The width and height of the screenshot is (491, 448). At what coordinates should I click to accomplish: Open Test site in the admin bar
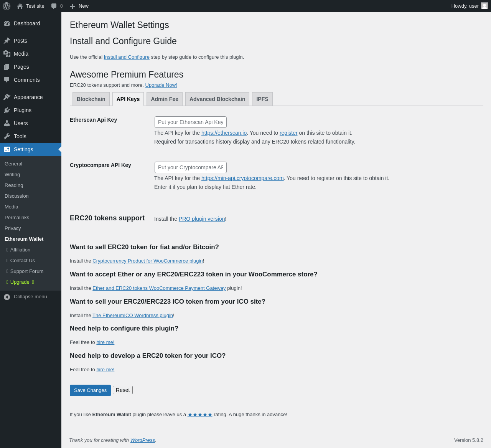click(35, 6)
